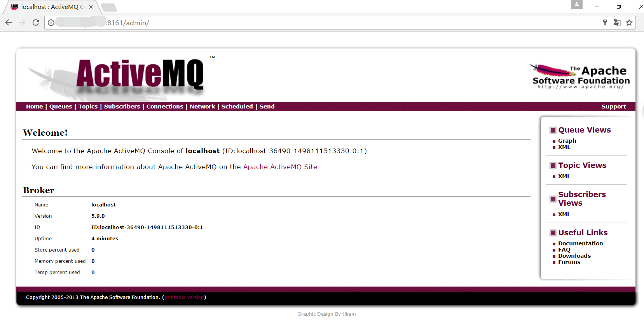
Task: Bookmark this page with star icon
Action: [629, 23]
